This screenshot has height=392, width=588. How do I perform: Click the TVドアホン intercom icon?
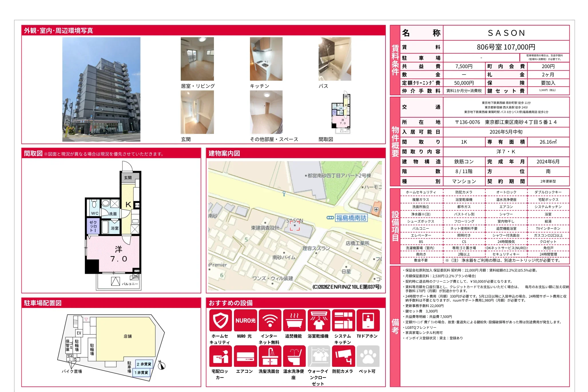368,320
